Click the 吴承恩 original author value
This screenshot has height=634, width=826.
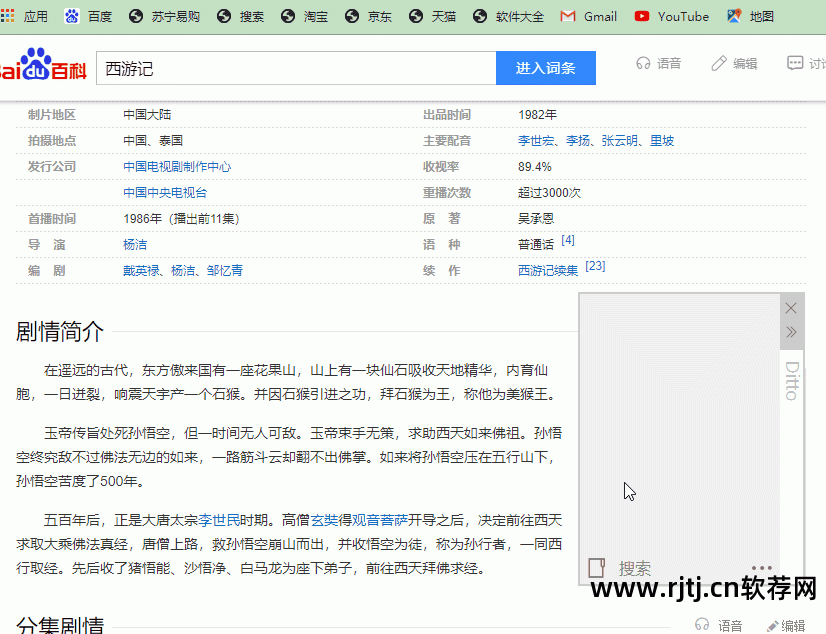pos(536,219)
